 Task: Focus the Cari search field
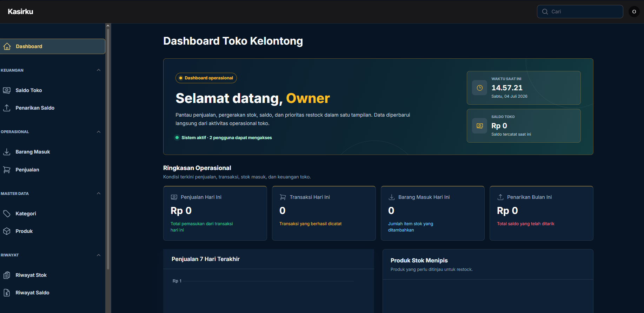[580, 12]
